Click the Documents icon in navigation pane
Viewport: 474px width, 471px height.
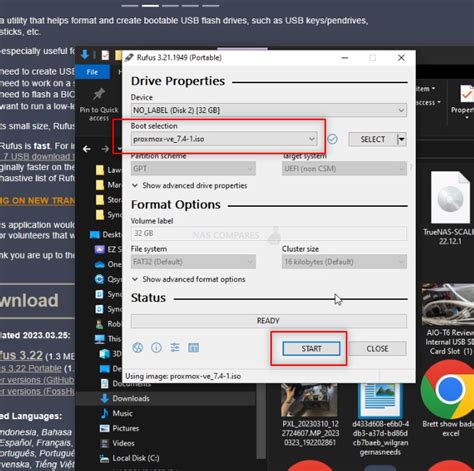(x=105, y=384)
